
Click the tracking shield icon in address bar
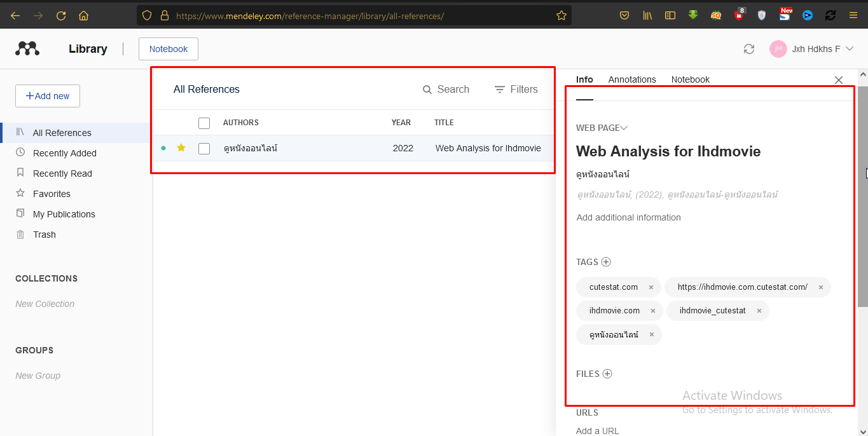tap(147, 15)
